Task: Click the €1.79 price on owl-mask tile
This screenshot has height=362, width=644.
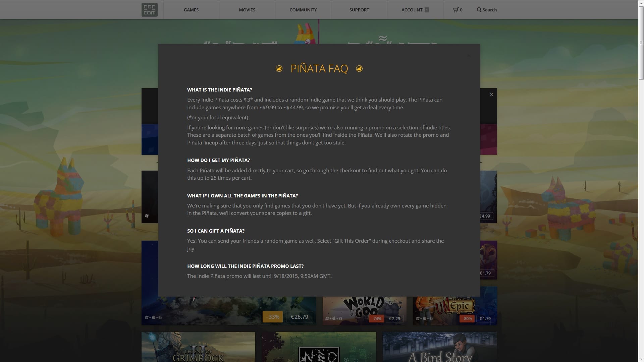Action: (487, 273)
